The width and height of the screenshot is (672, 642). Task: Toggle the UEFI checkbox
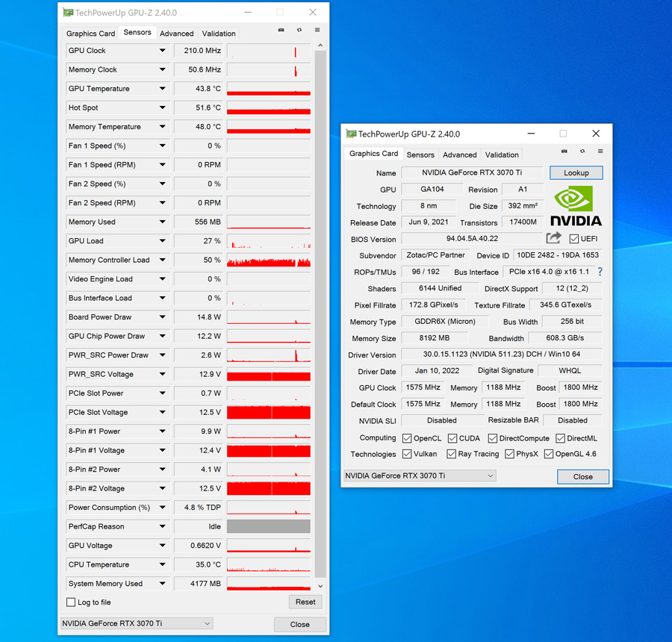(x=574, y=239)
